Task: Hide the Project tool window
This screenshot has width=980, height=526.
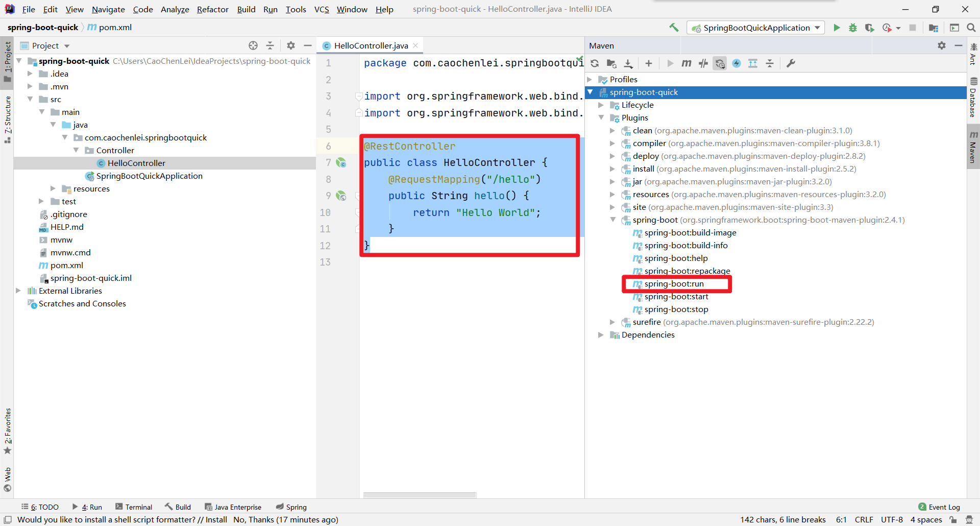Action: point(308,45)
